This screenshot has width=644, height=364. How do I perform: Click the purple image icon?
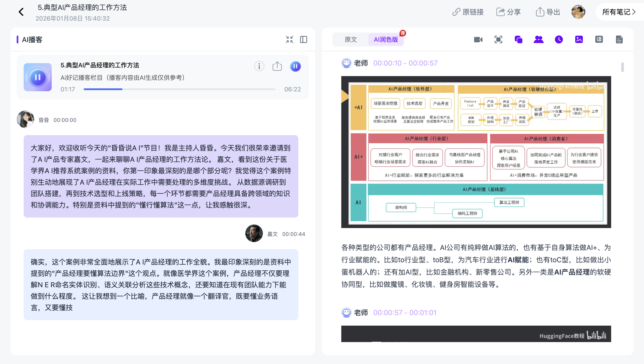pyautogui.click(x=579, y=39)
